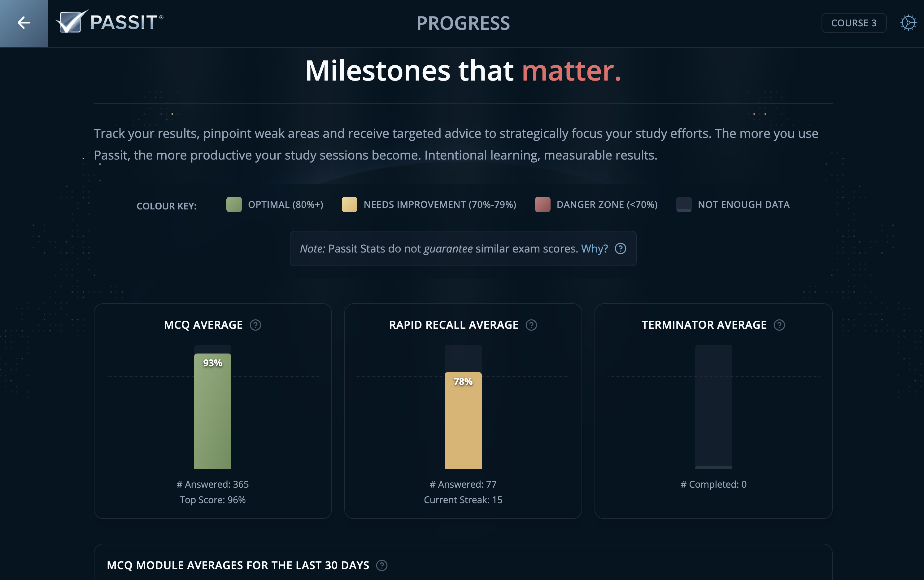Open MCQ Module Averages help icon

(381, 565)
